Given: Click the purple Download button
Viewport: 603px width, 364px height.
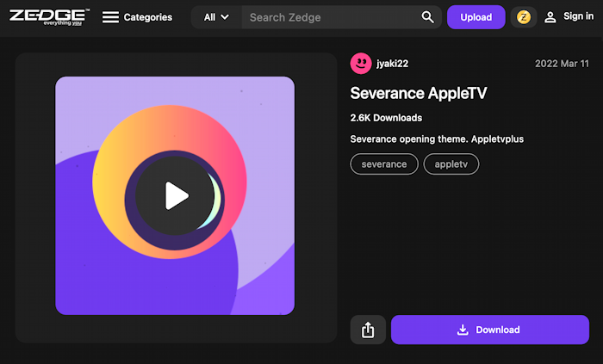Looking at the screenshot, I should (490, 330).
